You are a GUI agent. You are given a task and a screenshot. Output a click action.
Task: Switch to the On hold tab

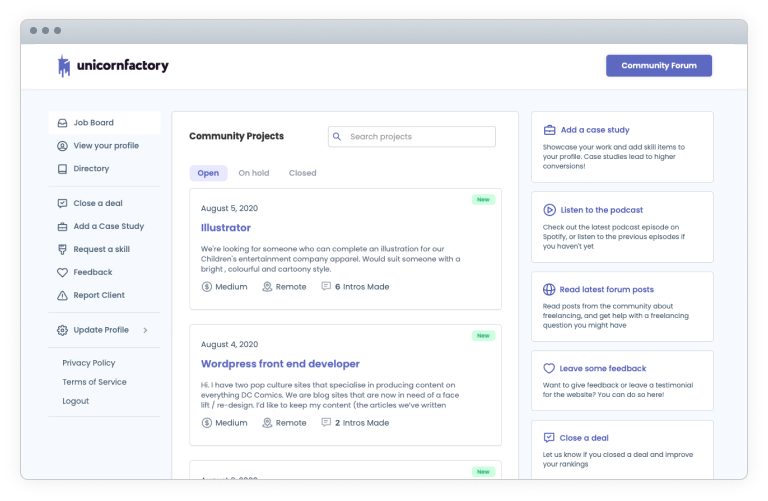coord(253,173)
